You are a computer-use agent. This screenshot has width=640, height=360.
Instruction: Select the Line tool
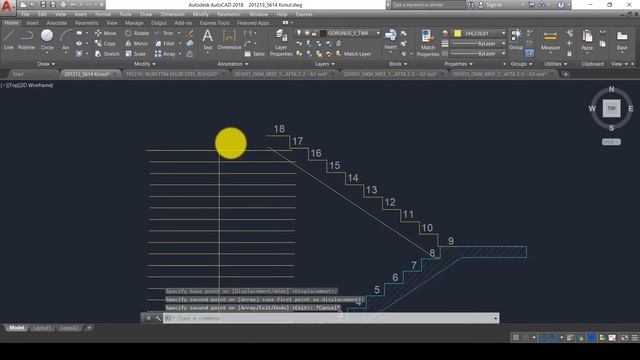pos(9,40)
